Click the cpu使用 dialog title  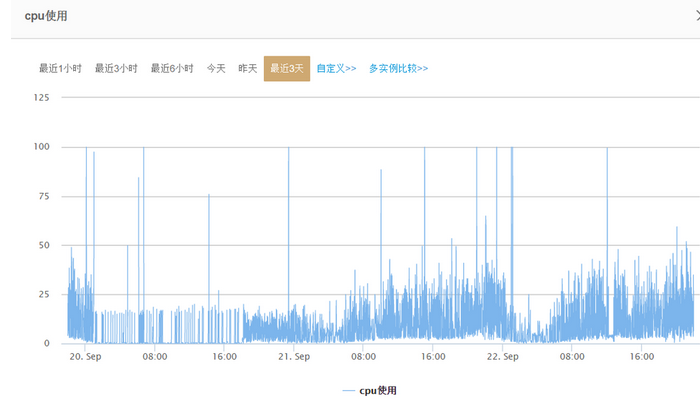(x=46, y=16)
